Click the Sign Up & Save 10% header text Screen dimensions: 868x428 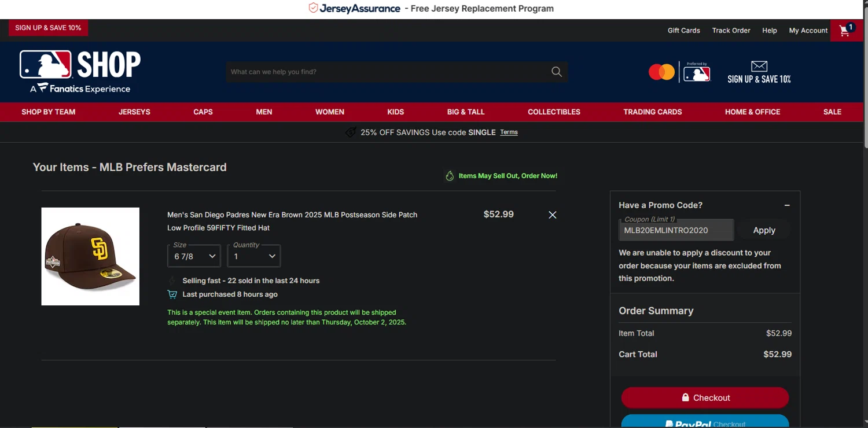coord(759,79)
